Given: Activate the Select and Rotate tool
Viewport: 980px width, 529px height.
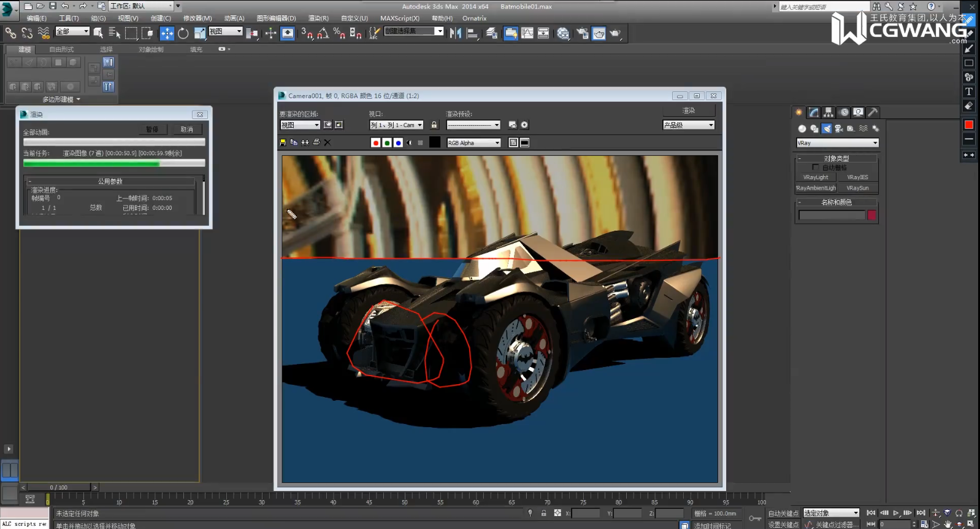Looking at the screenshot, I should 183,33.
